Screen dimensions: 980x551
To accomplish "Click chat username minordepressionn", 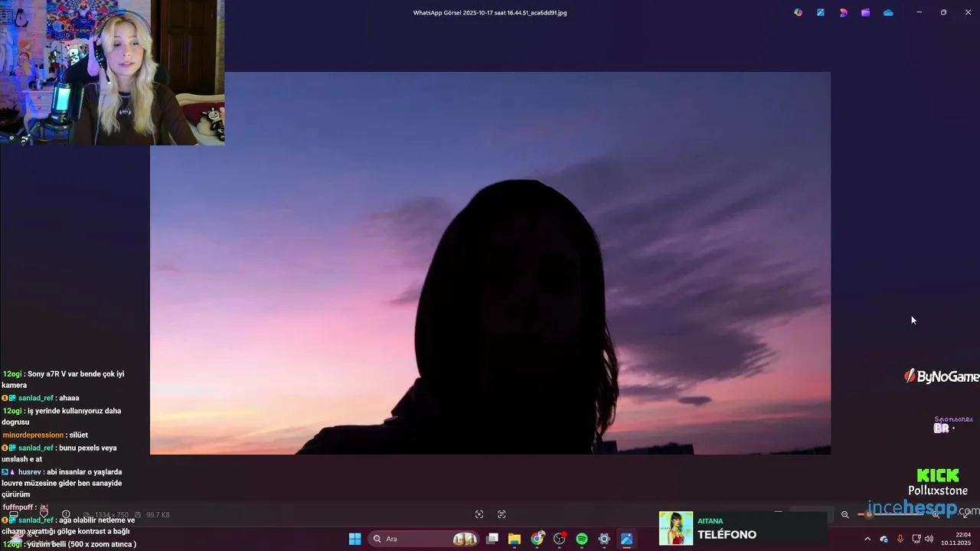I will click(x=33, y=435).
